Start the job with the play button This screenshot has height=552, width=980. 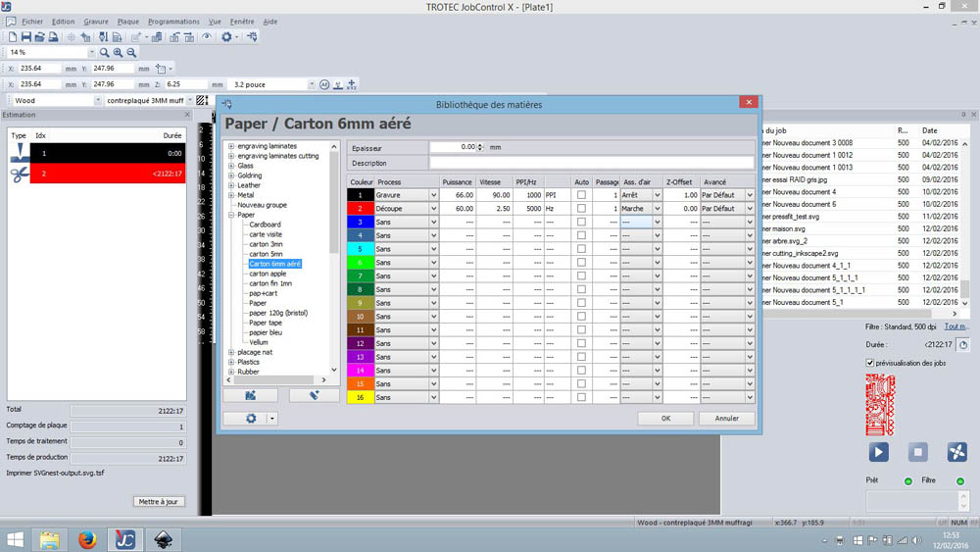coord(879,451)
